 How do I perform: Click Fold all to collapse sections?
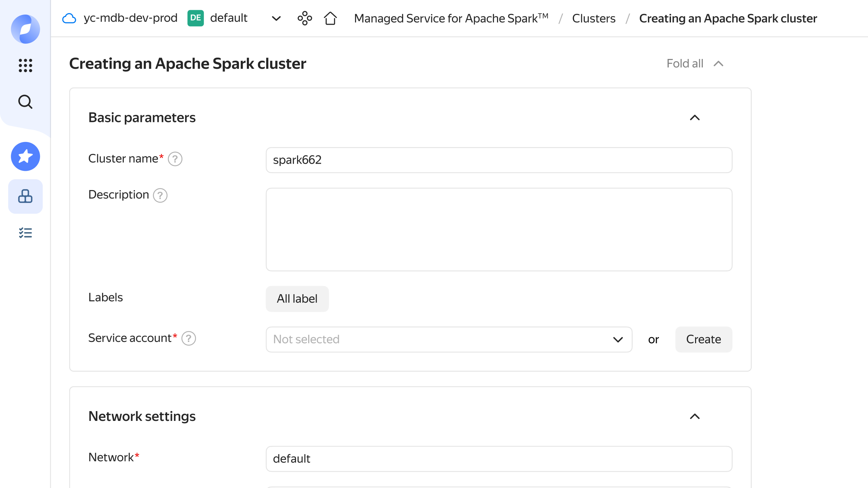pos(695,63)
